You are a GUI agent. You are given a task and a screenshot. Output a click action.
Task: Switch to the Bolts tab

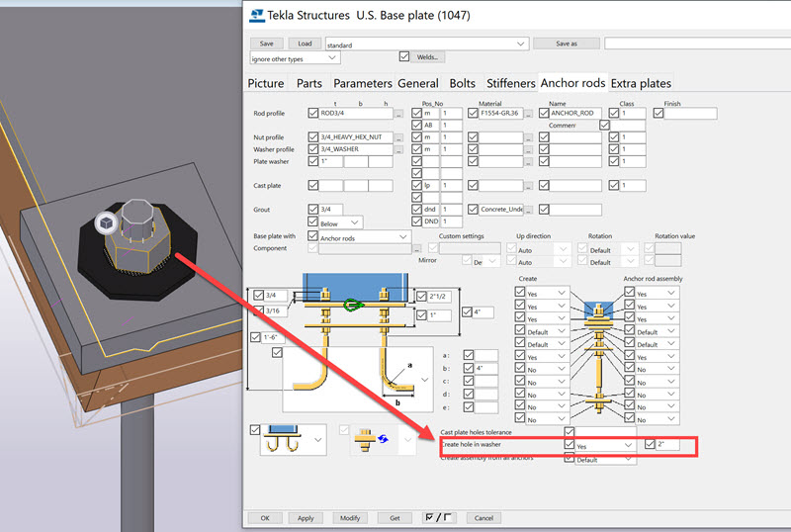click(463, 83)
